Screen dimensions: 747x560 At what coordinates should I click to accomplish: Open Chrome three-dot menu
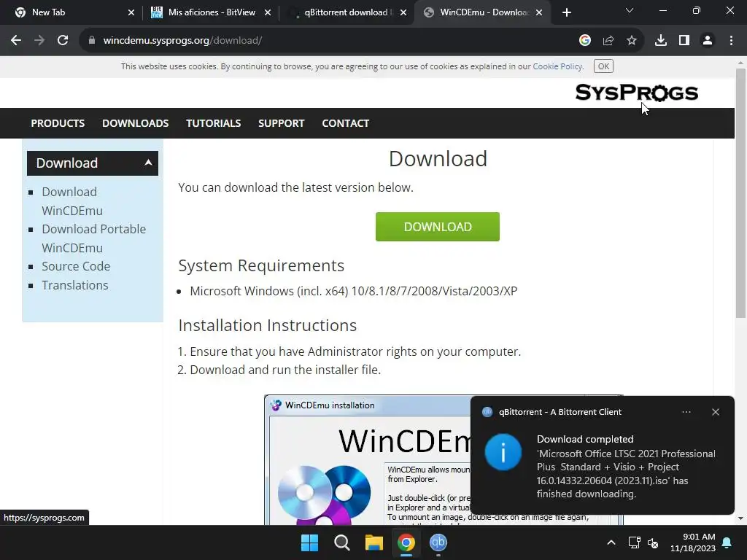tap(731, 41)
